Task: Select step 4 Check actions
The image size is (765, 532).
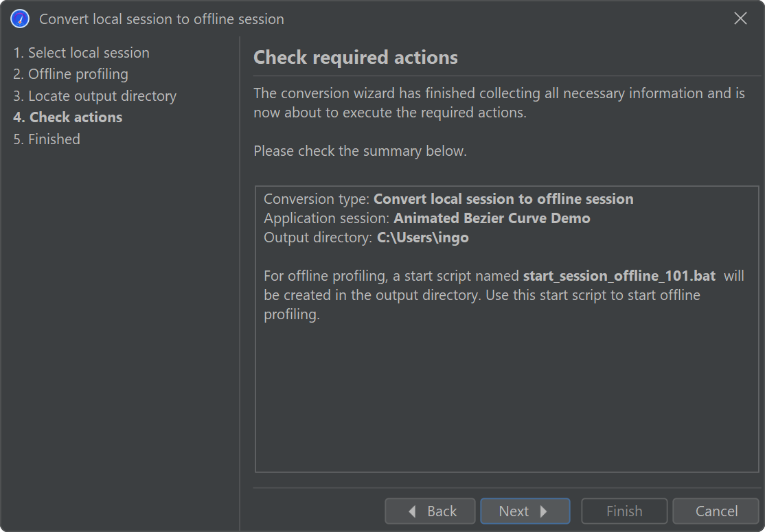Action: click(68, 117)
